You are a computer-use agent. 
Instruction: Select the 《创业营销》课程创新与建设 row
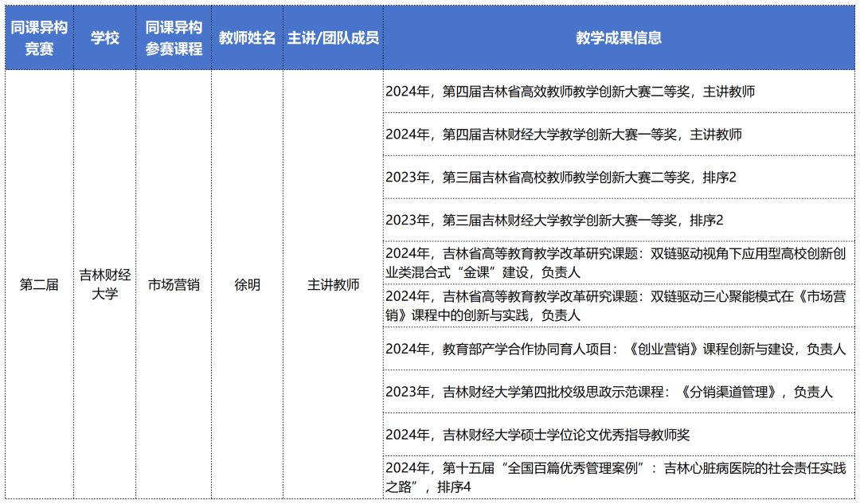[x=619, y=349]
